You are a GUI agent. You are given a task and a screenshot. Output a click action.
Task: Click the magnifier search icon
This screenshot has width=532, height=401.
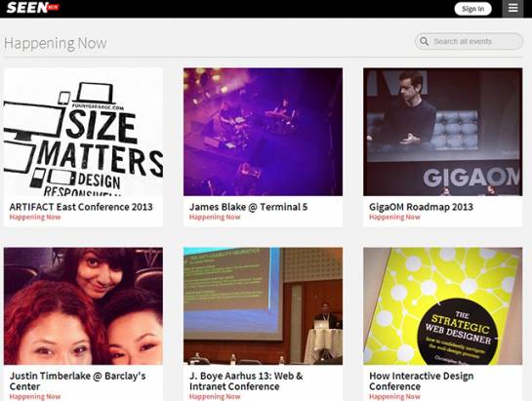click(424, 41)
